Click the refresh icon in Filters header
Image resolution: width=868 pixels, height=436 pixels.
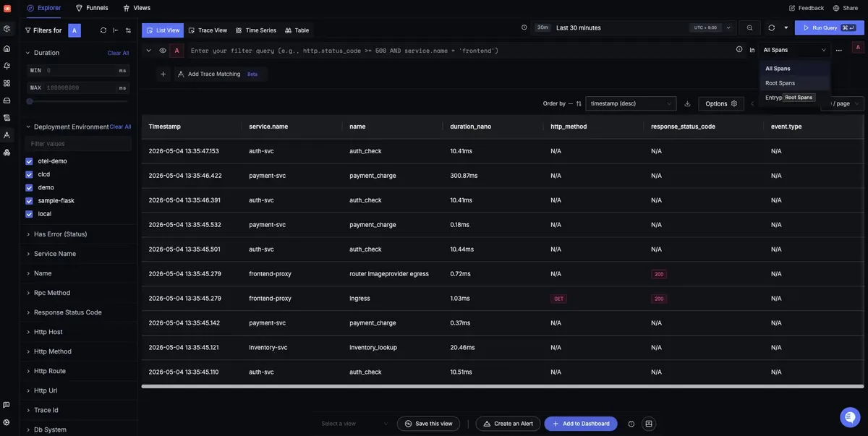point(103,30)
